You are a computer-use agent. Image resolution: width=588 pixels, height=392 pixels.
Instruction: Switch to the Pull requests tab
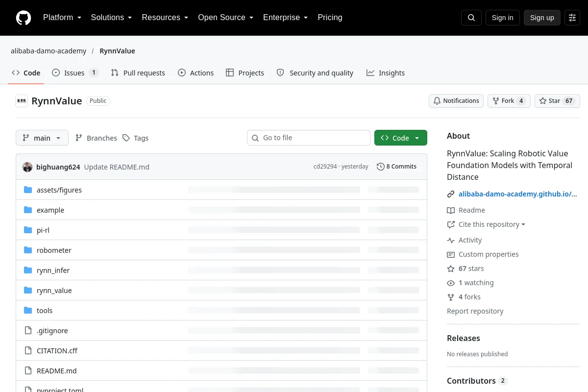coord(138,73)
